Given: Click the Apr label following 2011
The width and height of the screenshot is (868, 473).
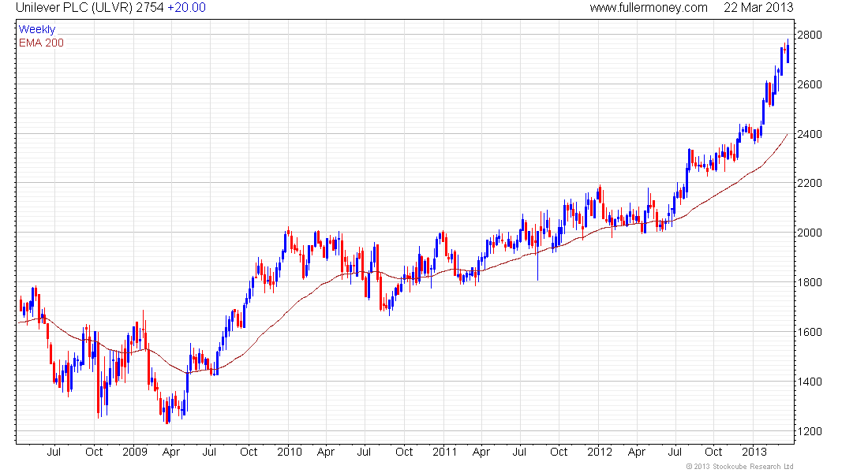Looking at the screenshot, I should pos(481,452).
